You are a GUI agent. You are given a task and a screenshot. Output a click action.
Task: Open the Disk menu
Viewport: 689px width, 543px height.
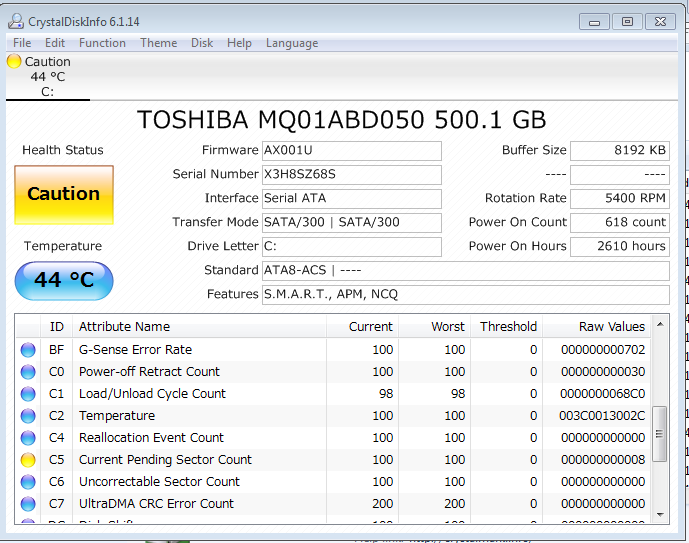(202, 43)
